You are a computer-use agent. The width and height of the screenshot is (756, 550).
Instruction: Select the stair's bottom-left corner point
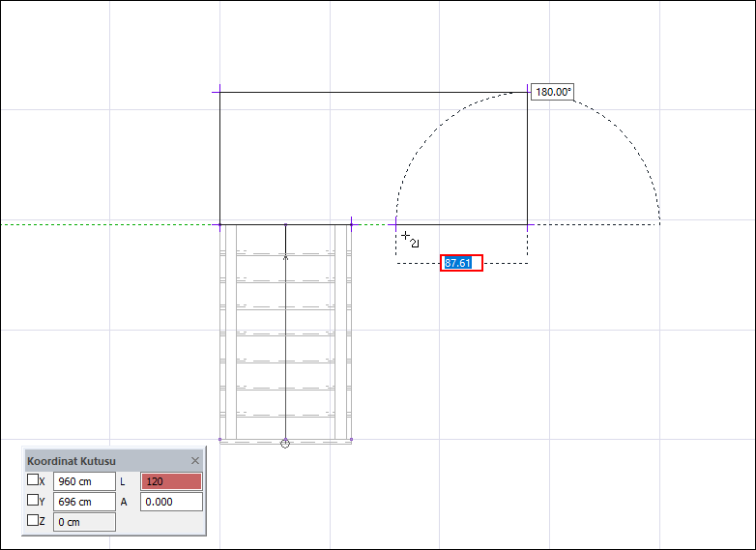coord(220,440)
